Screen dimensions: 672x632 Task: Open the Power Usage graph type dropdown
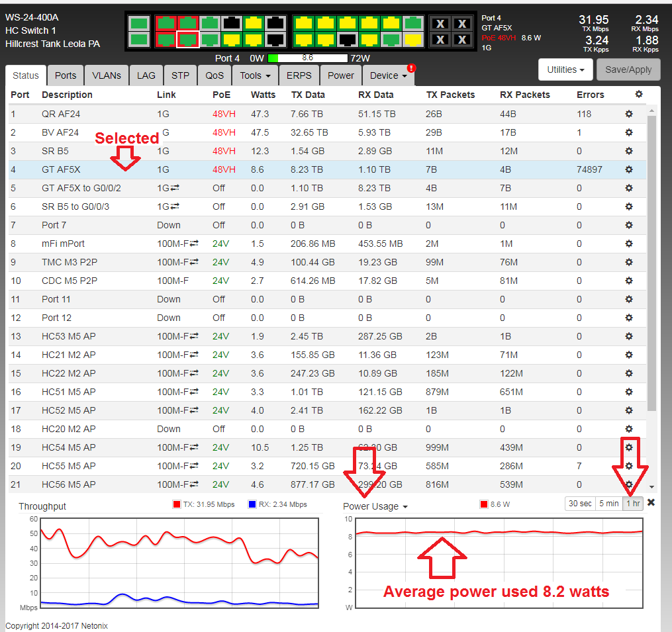375,506
